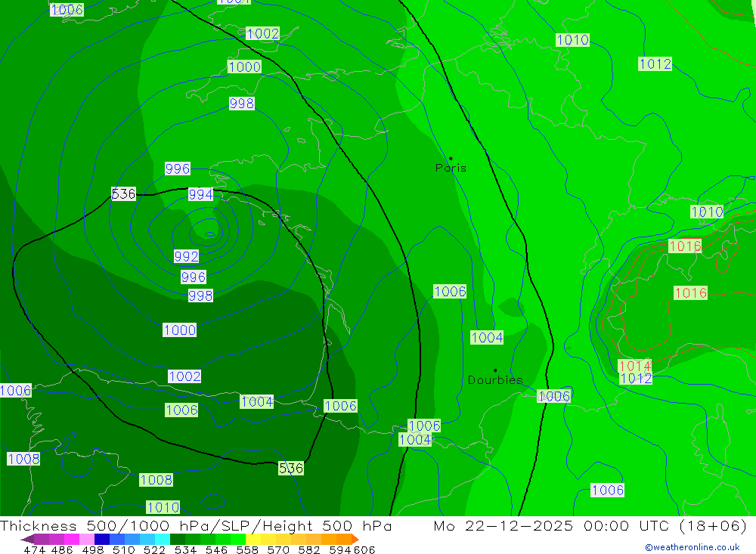
Task: Pick the light pink legend swatch
Action: click(87, 539)
